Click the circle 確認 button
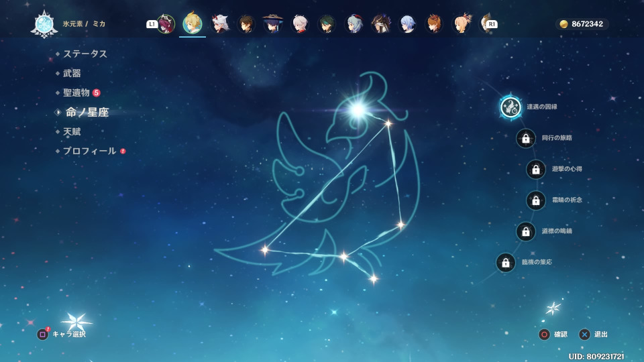 click(x=544, y=335)
